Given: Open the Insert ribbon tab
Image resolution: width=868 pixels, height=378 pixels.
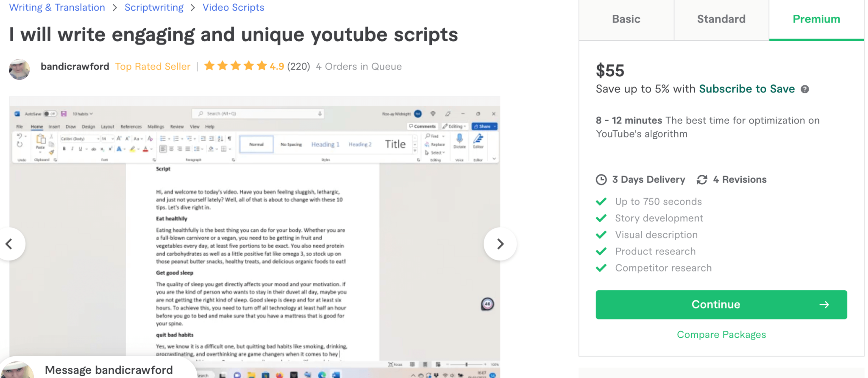Looking at the screenshot, I should pyautogui.click(x=54, y=126).
